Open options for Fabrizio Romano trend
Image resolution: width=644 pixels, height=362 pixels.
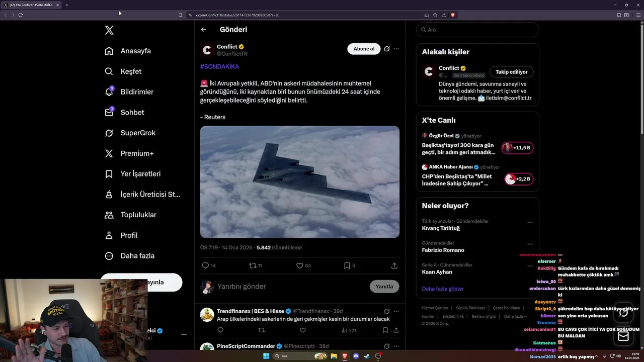(530, 244)
